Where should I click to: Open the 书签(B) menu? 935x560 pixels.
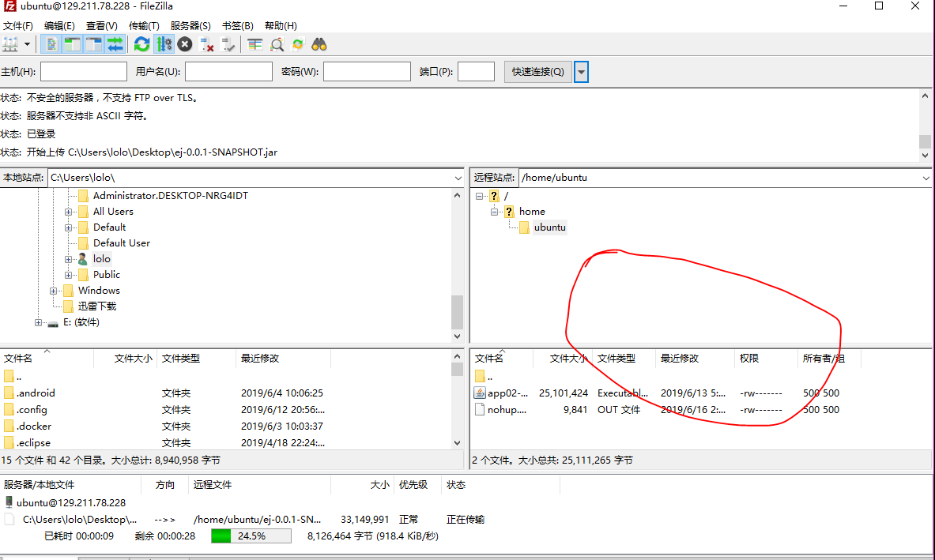click(237, 25)
